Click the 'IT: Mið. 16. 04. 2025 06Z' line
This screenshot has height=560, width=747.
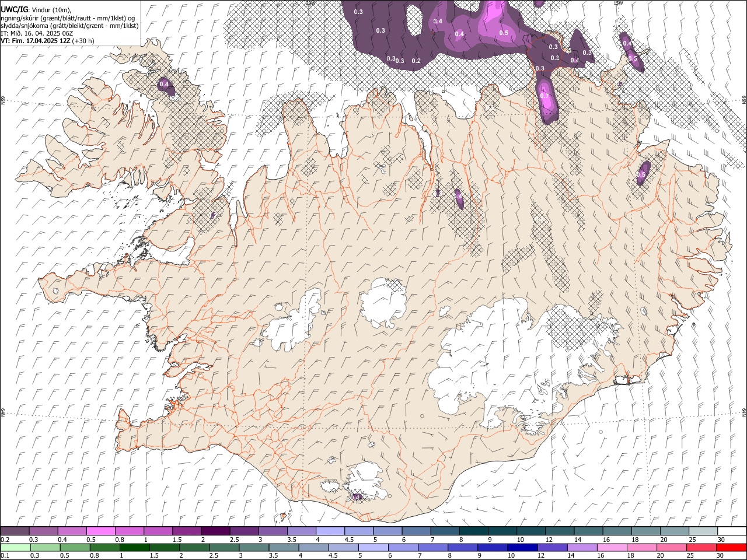coord(37,33)
